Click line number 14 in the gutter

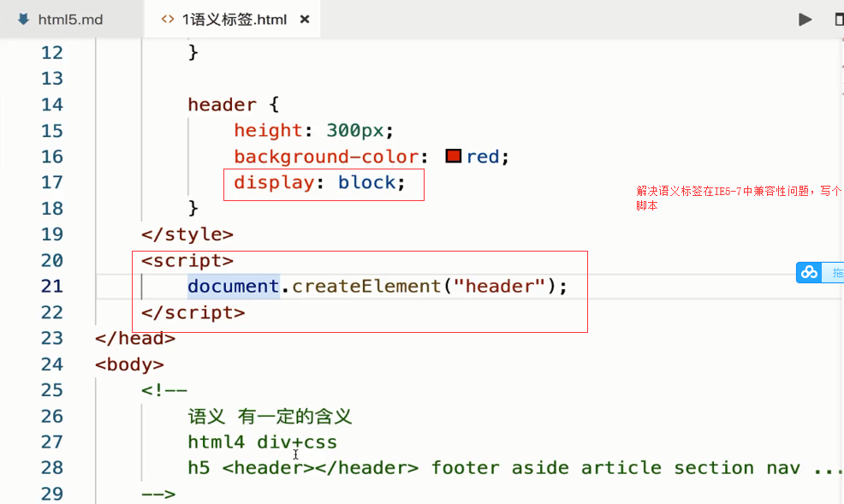click(51, 104)
